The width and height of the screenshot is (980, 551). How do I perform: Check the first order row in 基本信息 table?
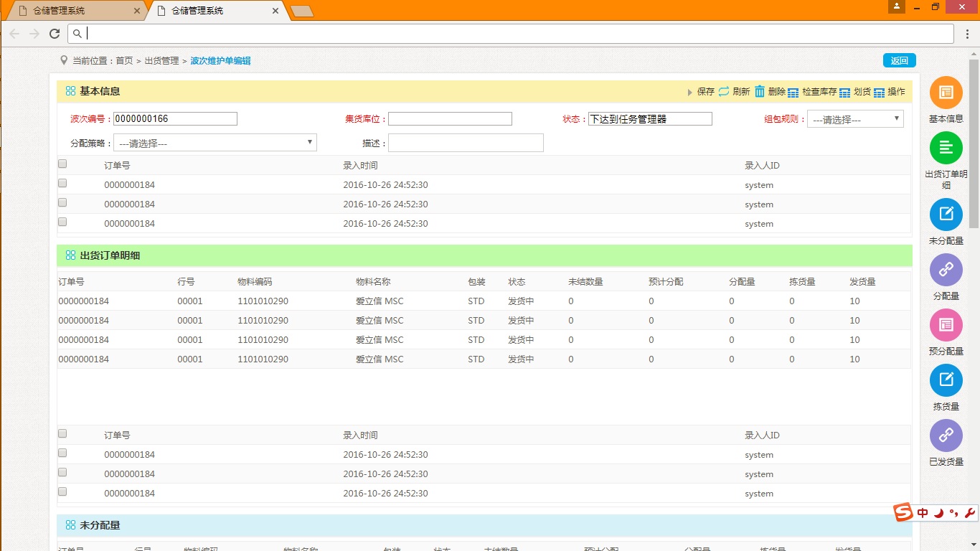[62, 184]
